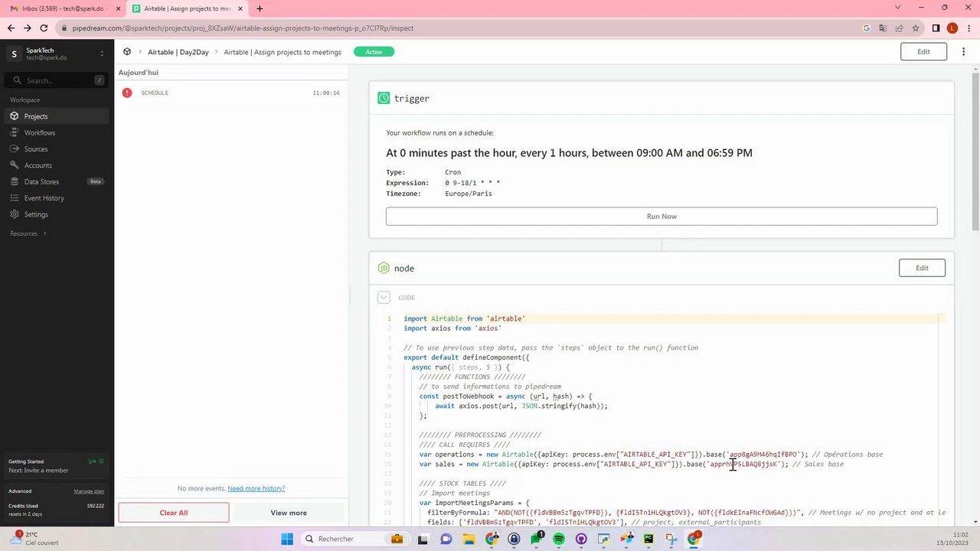Viewport: 980px width, 551px height.
Task: Focus the sidebar Search field
Action: pyautogui.click(x=57, y=80)
